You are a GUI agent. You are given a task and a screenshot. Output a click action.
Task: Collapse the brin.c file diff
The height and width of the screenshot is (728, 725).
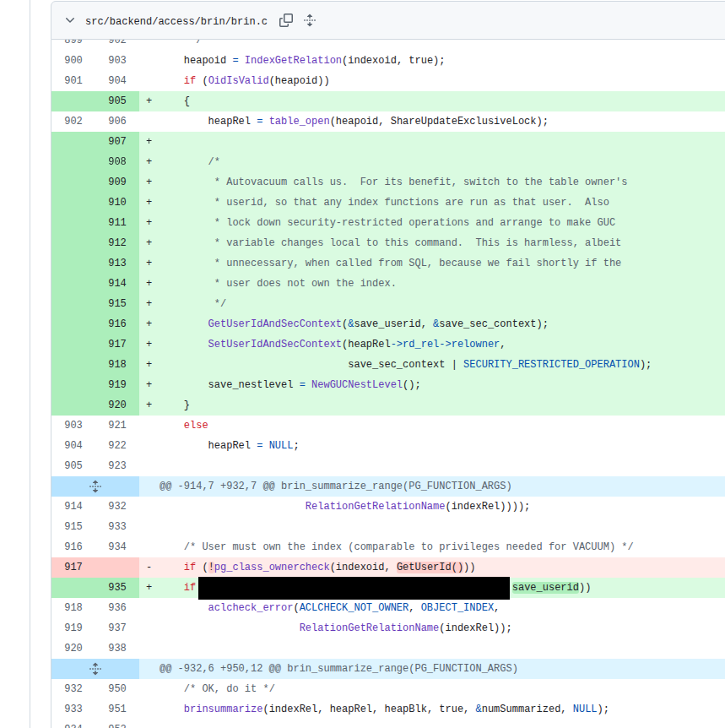(x=69, y=20)
